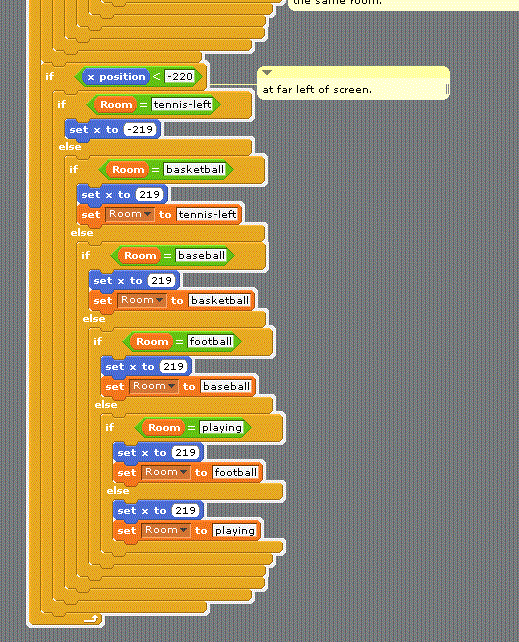Select the 'x position' reporter block
This screenshot has height=642, width=519.
(116, 77)
